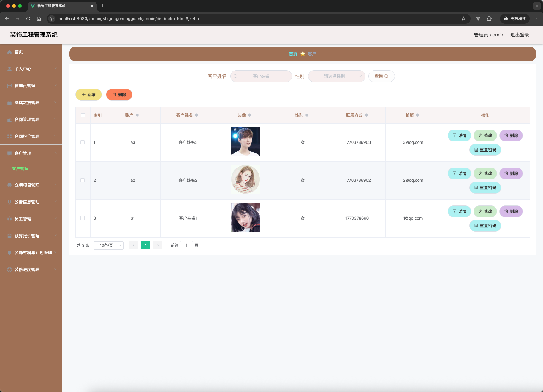Click 重置密码 for customer a1
543x392 pixels.
pos(485,226)
